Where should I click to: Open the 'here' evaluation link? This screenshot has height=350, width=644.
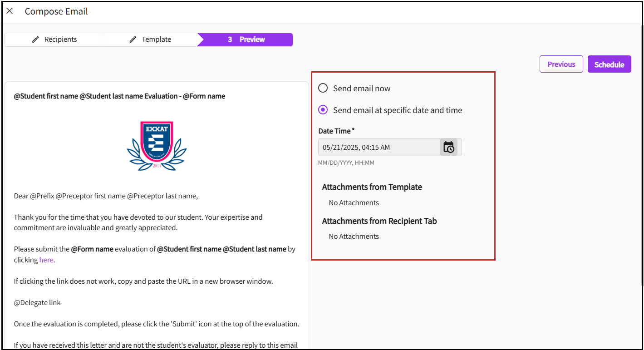[46, 260]
